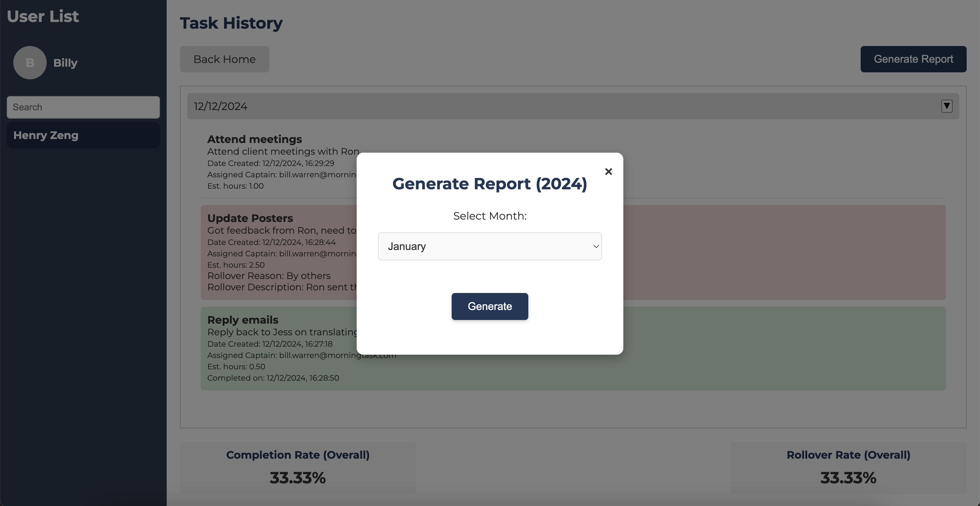Screen dimensions: 980x506
Task: Click the Select Month label
Action: pyautogui.click(x=490, y=216)
